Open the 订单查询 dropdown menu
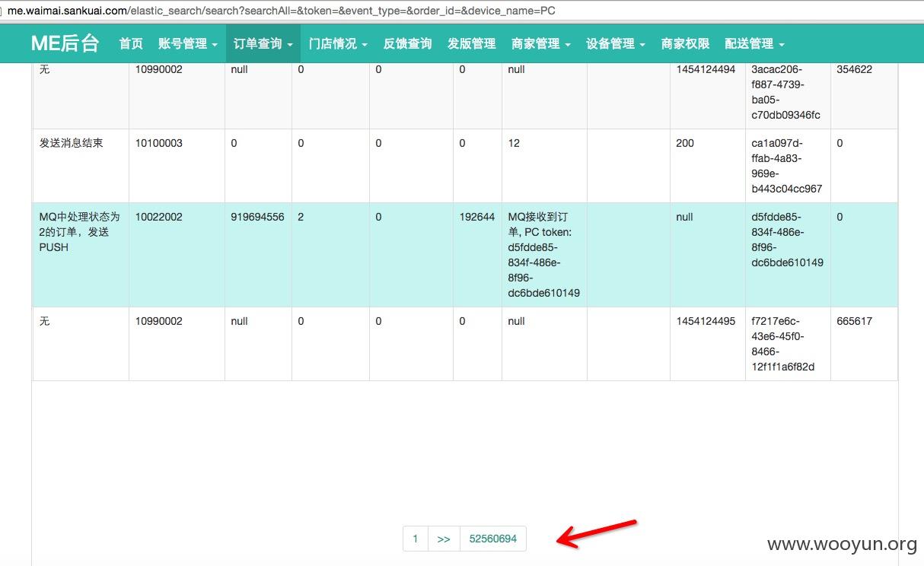The height and width of the screenshot is (566, 924). 263,44
